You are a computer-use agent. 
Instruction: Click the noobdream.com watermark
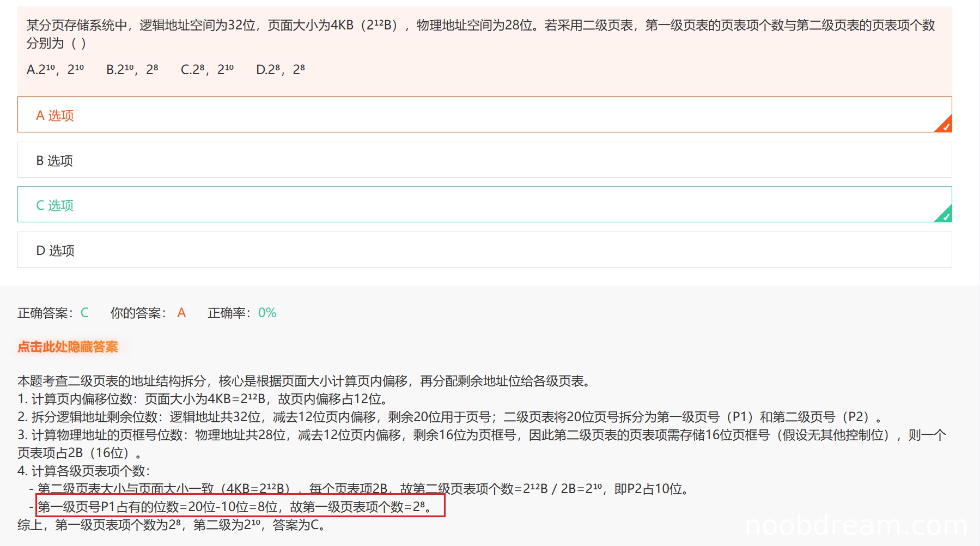(855, 526)
